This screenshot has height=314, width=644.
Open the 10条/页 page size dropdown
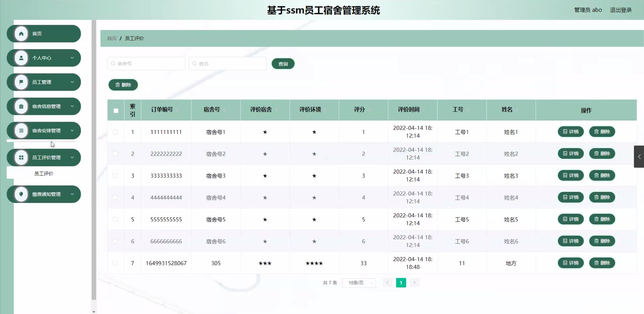point(359,283)
